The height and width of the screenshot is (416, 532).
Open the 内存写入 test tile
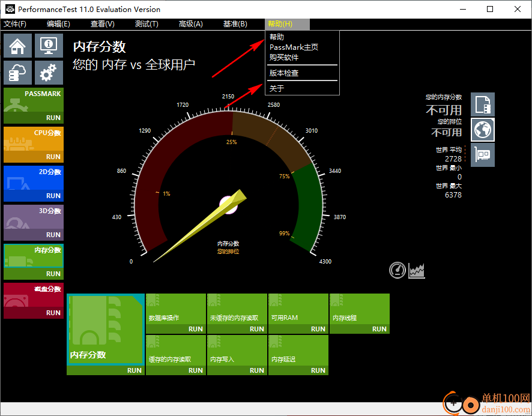pos(237,351)
